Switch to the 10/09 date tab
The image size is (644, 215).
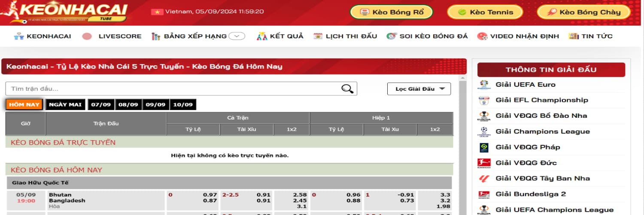click(183, 104)
